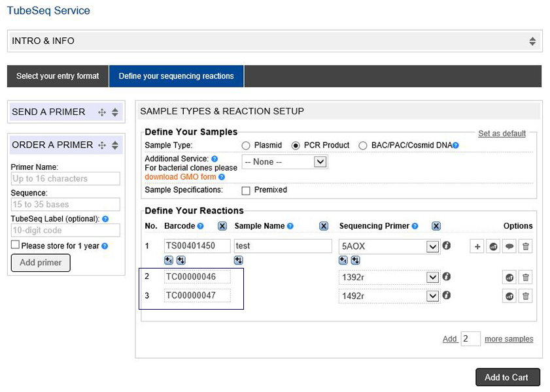Delete reaction row 1 with trash icon

(x=525, y=246)
